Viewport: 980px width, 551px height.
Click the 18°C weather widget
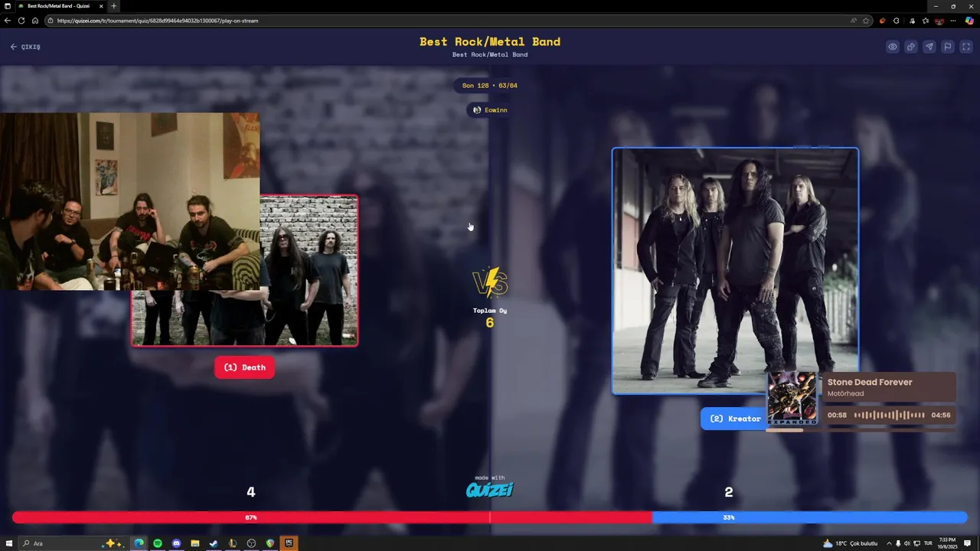click(850, 543)
